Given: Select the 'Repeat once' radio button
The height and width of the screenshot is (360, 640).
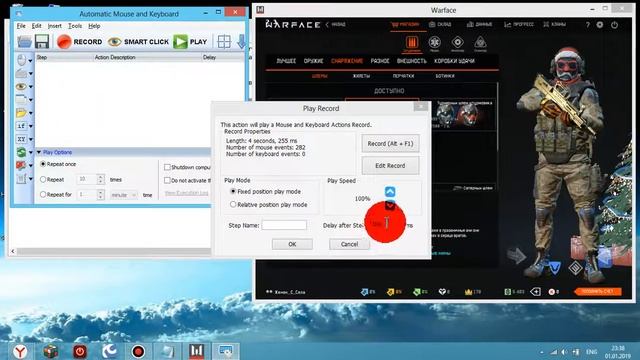Looking at the screenshot, I should (x=43, y=164).
